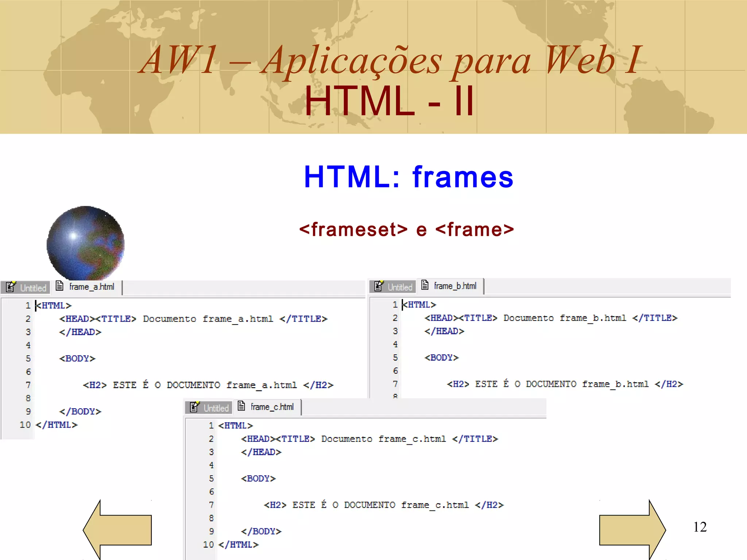Switch to the frame_a.html tab
Screen dimensions: 747x560
coord(87,287)
